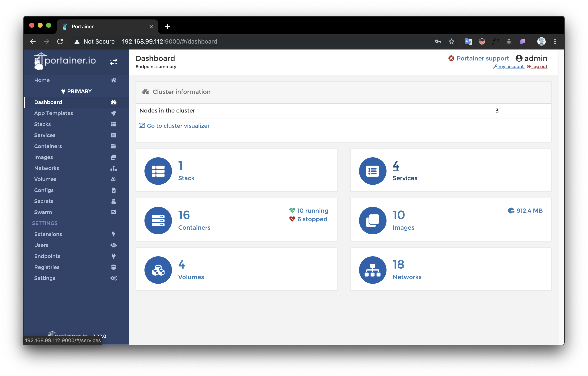Bookmark the page using the star icon
Screen dimensions: 588x376
[452, 41]
